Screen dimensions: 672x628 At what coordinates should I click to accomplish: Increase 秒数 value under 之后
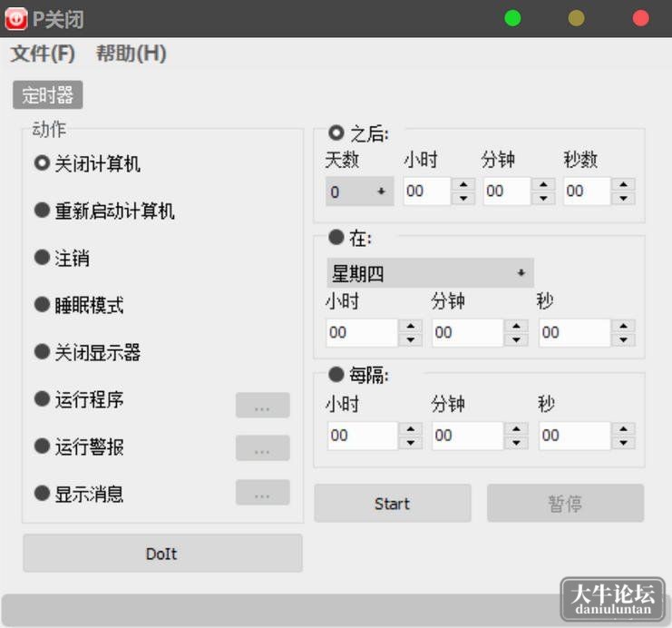624,185
